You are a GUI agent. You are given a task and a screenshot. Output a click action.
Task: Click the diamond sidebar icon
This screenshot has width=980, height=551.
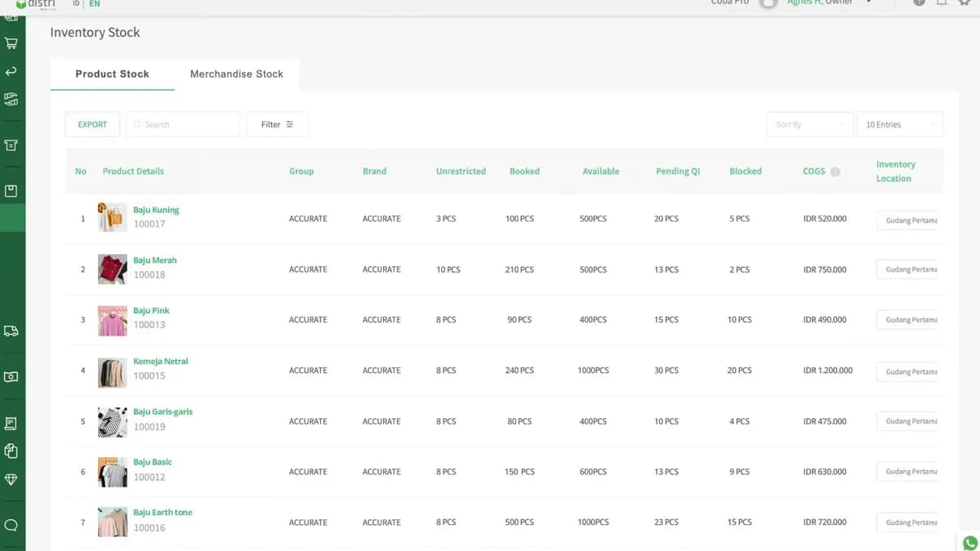click(x=11, y=480)
